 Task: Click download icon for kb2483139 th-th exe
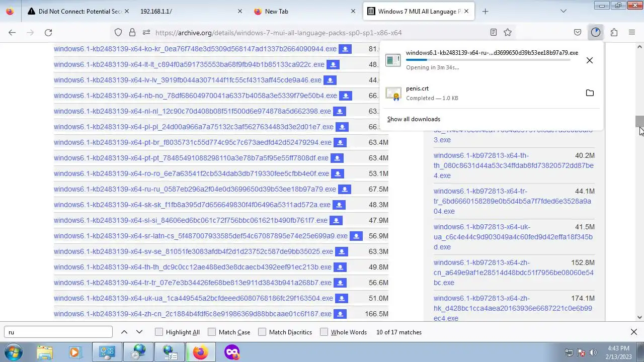(x=340, y=267)
